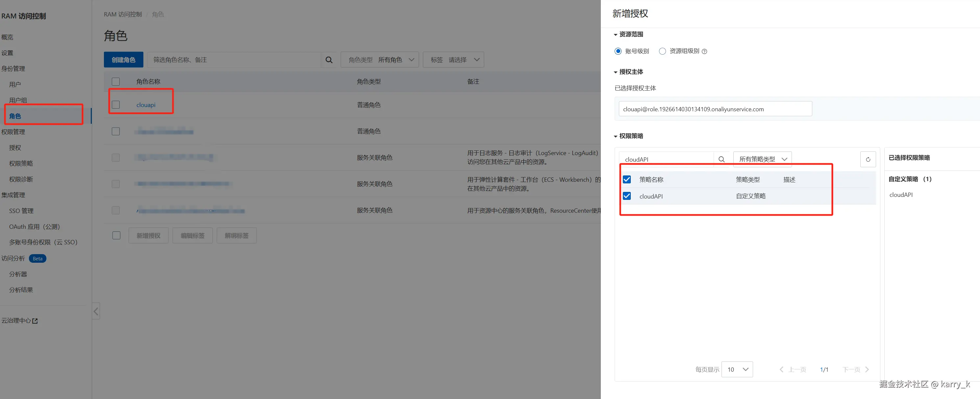The height and width of the screenshot is (399, 980).
Task: Click the role search magnifier icon
Action: pos(329,60)
